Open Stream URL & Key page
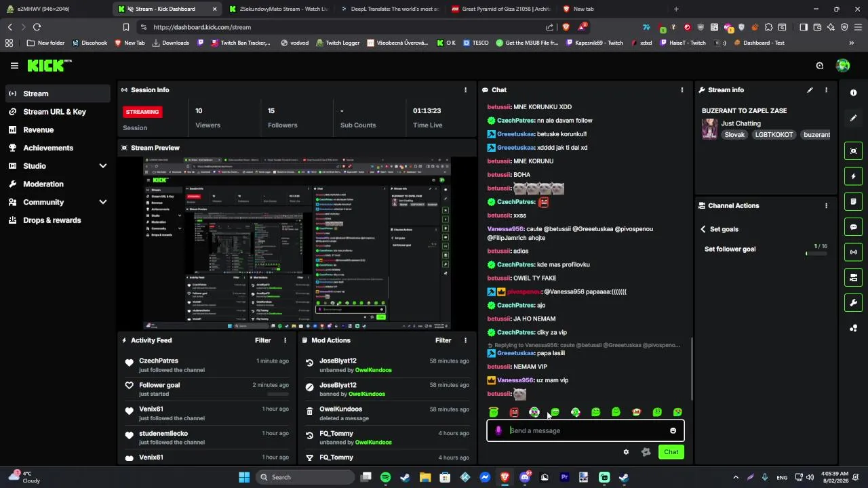This screenshot has width=868, height=488. 58,112
